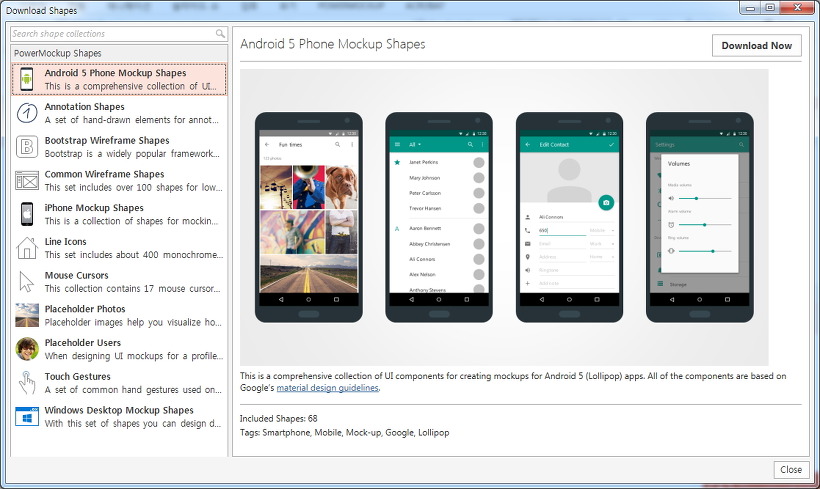The height and width of the screenshot is (489, 820).
Task: Click the Android robot icon in the collection list
Action: [x=27, y=79]
